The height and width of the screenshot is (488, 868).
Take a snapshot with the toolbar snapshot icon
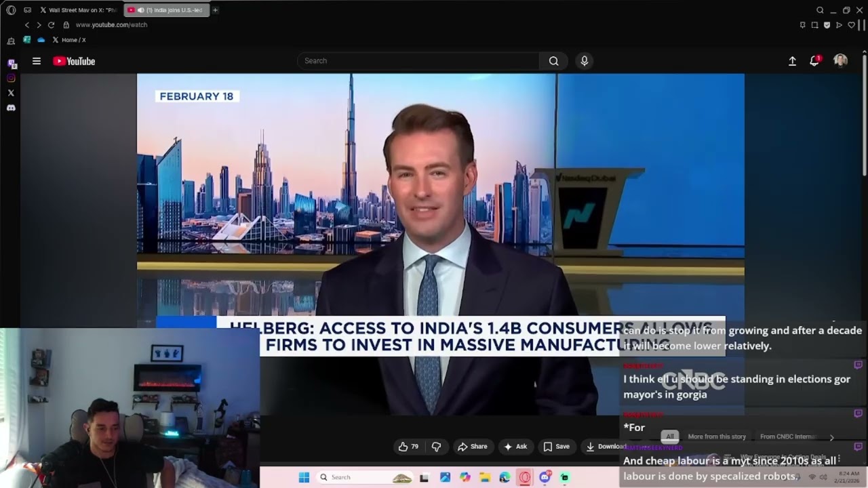click(814, 25)
